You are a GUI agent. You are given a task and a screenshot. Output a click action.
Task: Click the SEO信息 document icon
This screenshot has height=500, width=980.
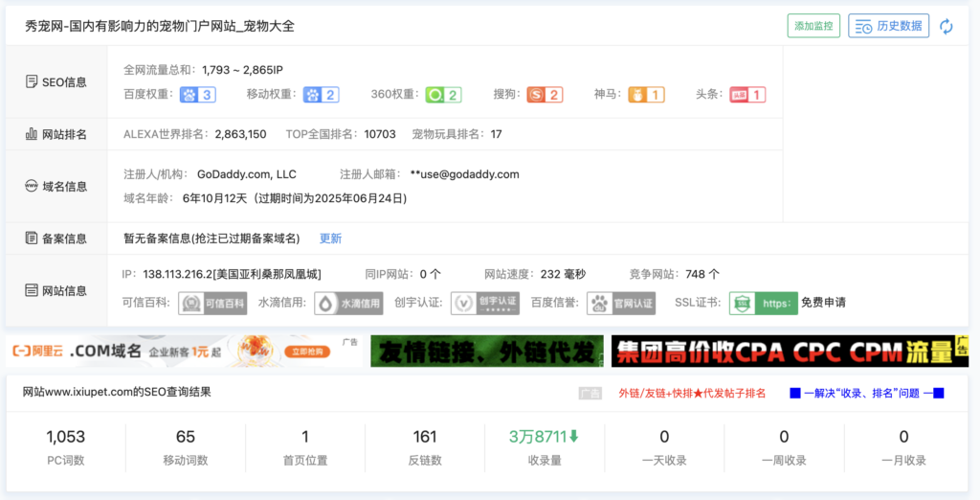point(32,82)
